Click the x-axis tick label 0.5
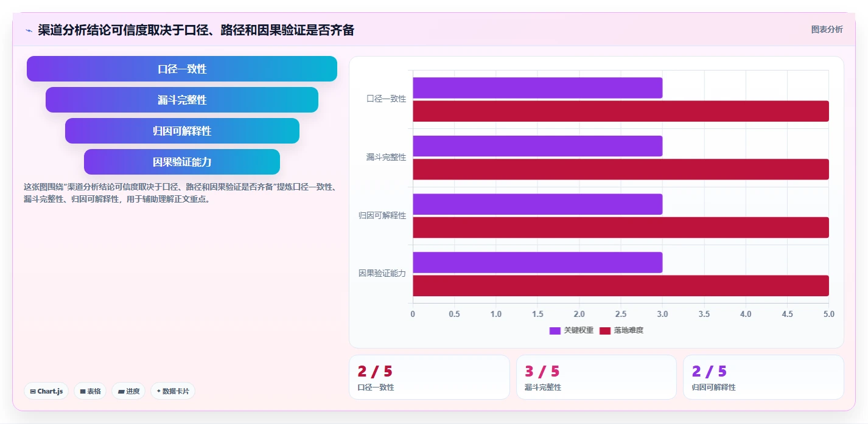This screenshot has height=424, width=868. 454,314
